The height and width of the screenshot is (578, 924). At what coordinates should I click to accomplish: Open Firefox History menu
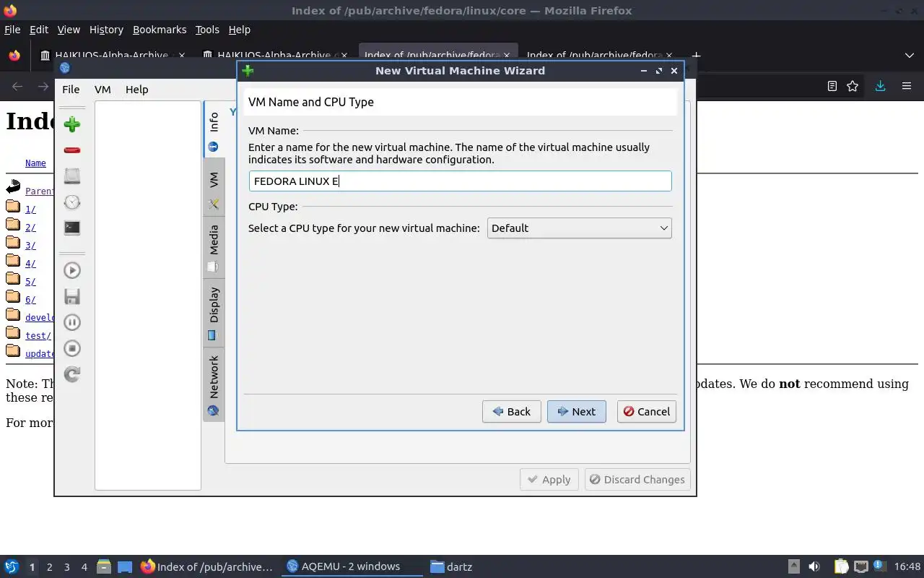coord(106,30)
